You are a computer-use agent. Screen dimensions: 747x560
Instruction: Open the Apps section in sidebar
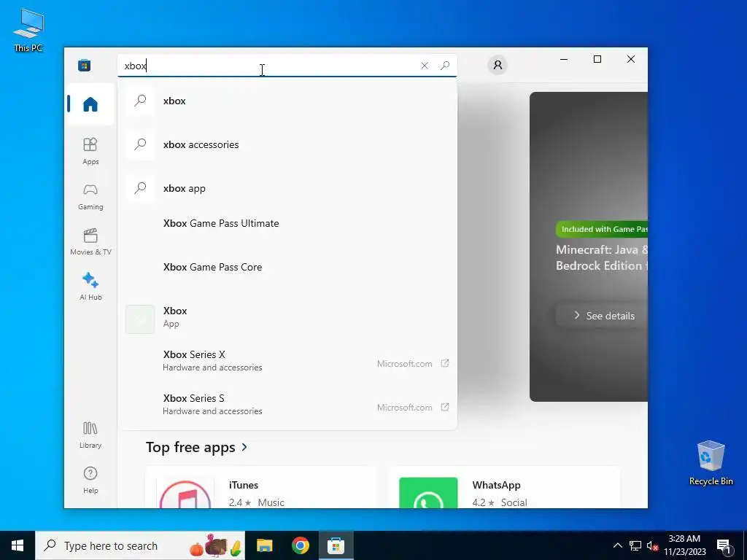[x=90, y=151]
